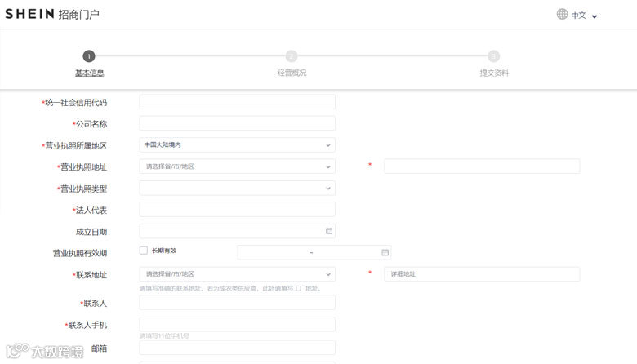Screen dimensions: 637x364
Task: Click the 统一社会信用代码 label
Action: pyautogui.click(x=76, y=103)
